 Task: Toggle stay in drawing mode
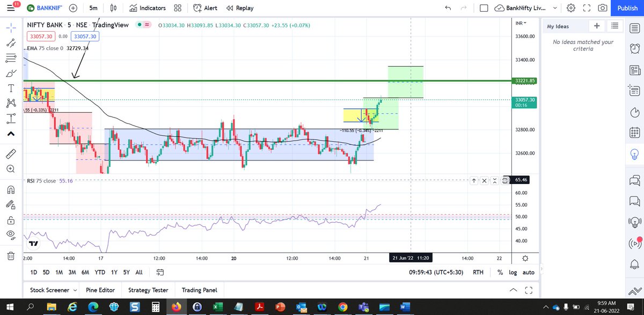11,204
